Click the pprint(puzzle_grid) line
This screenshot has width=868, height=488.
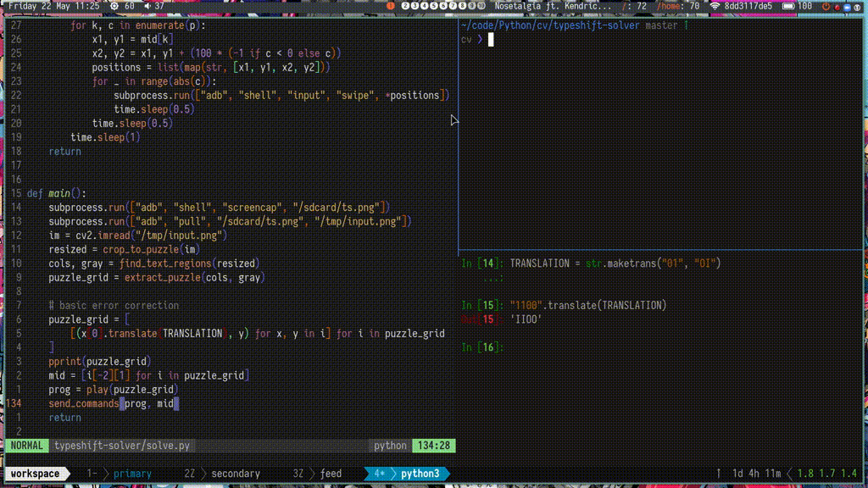100,361
